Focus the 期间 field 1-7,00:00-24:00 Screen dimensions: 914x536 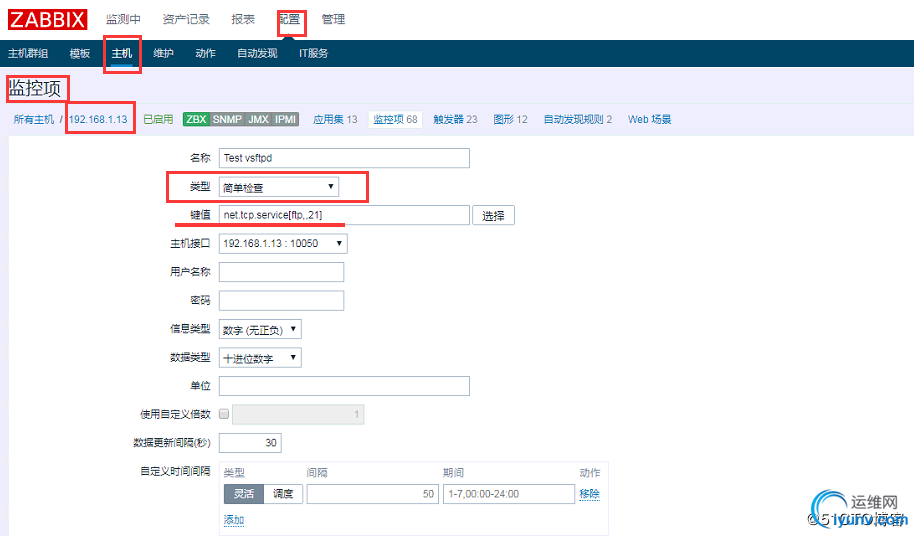pos(509,494)
